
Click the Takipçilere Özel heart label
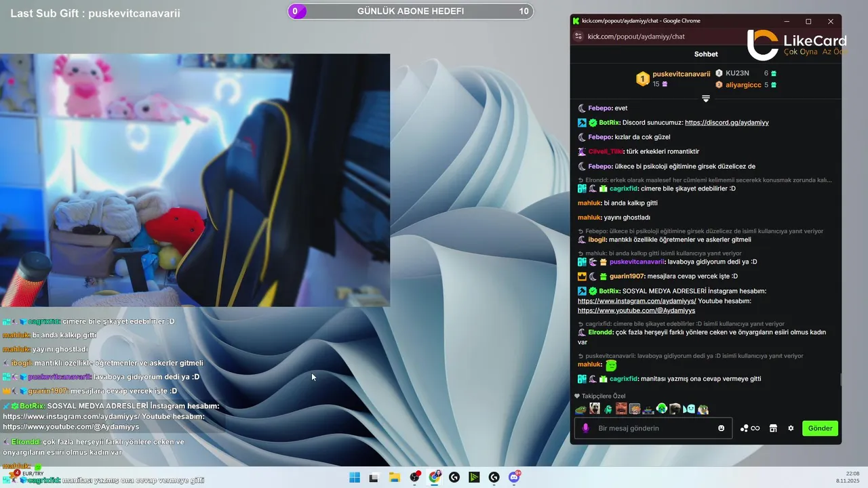600,396
